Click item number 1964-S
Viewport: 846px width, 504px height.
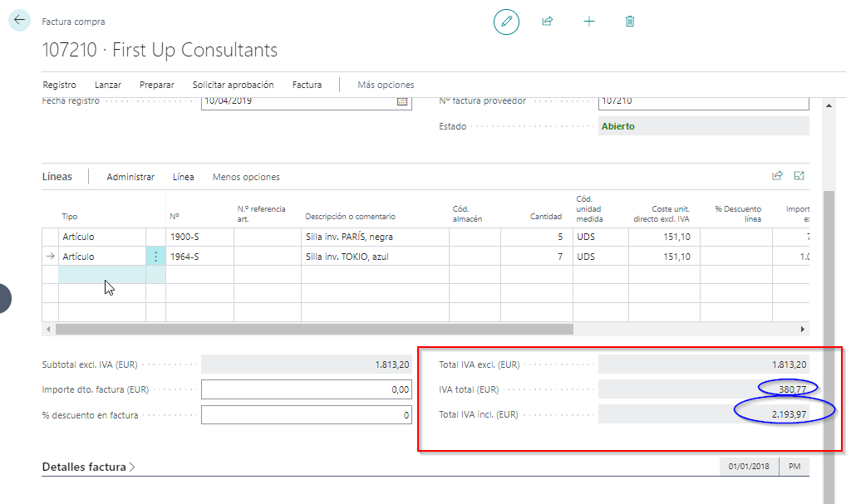[x=184, y=257]
